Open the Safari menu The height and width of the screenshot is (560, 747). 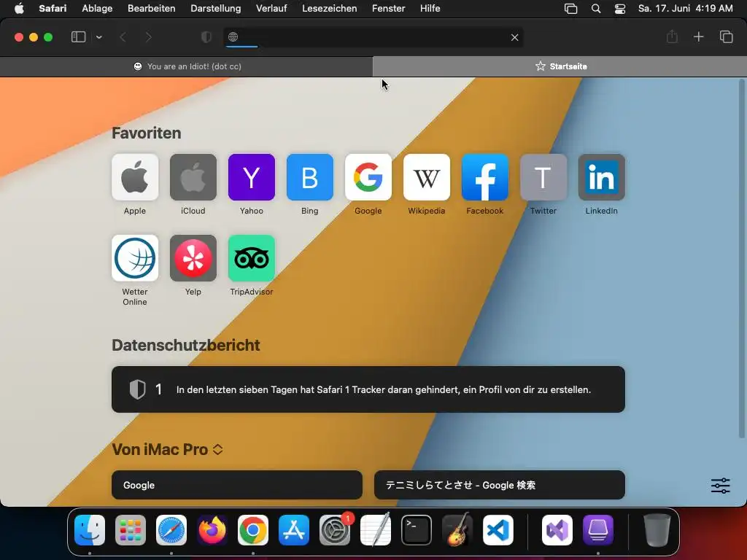(53, 9)
